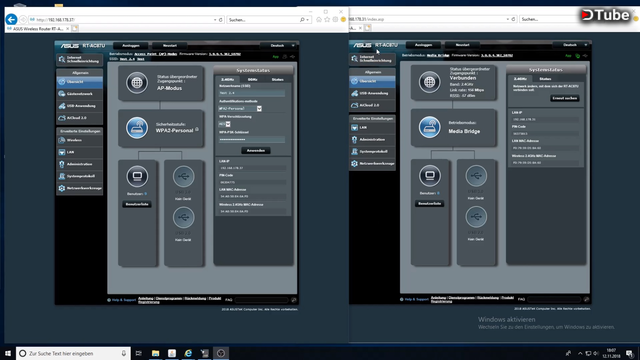Open Administration in right window sidebar

pos(372,140)
